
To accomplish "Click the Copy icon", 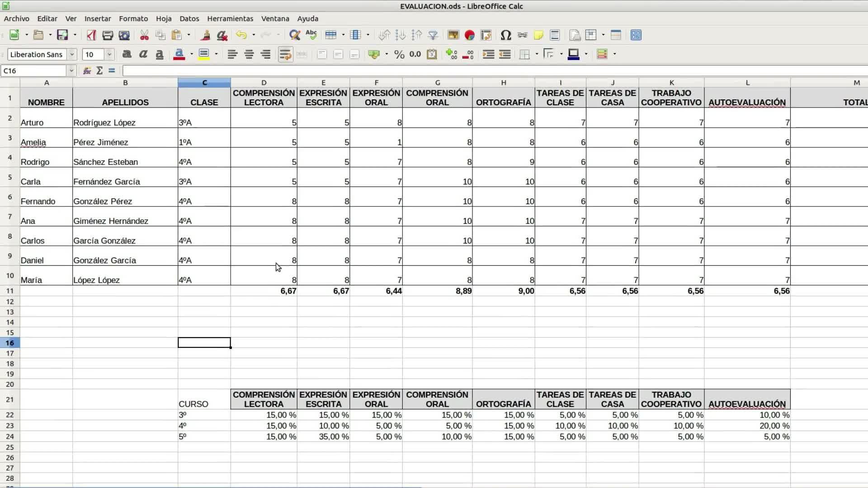I will 160,35.
